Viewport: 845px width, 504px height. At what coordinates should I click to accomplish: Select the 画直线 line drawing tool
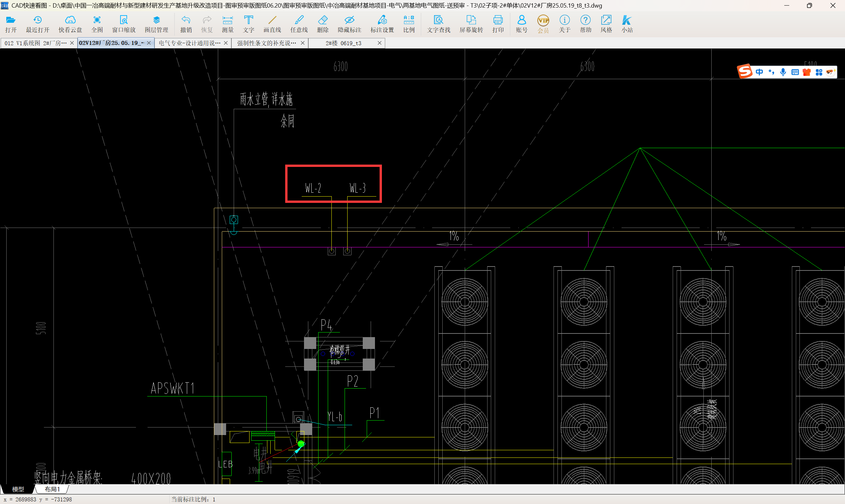[x=272, y=24]
